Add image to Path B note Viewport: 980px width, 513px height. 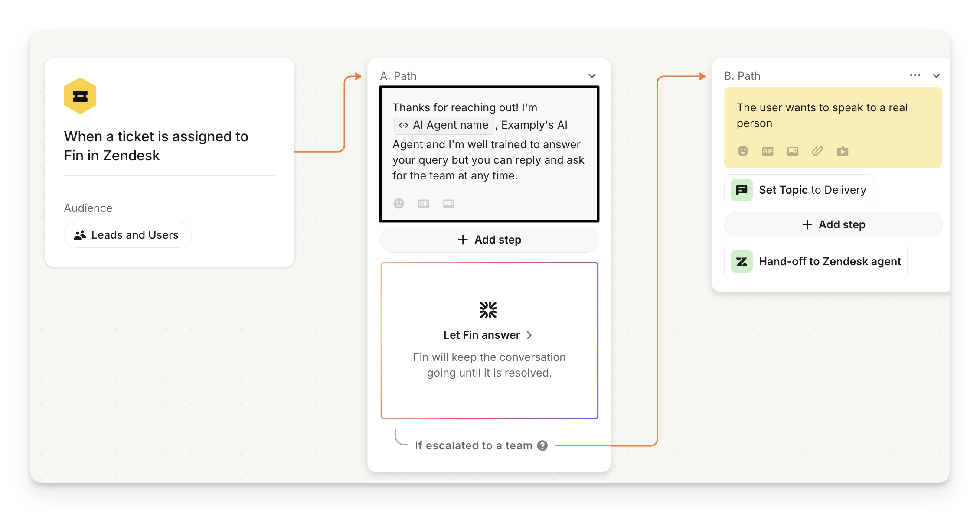click(x=793, y=151)
